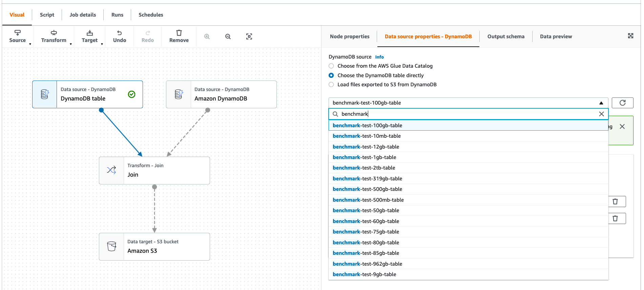Pick benchmark-test-9gb-table from the list
644x290 pixels.
(x=469, y=274)
